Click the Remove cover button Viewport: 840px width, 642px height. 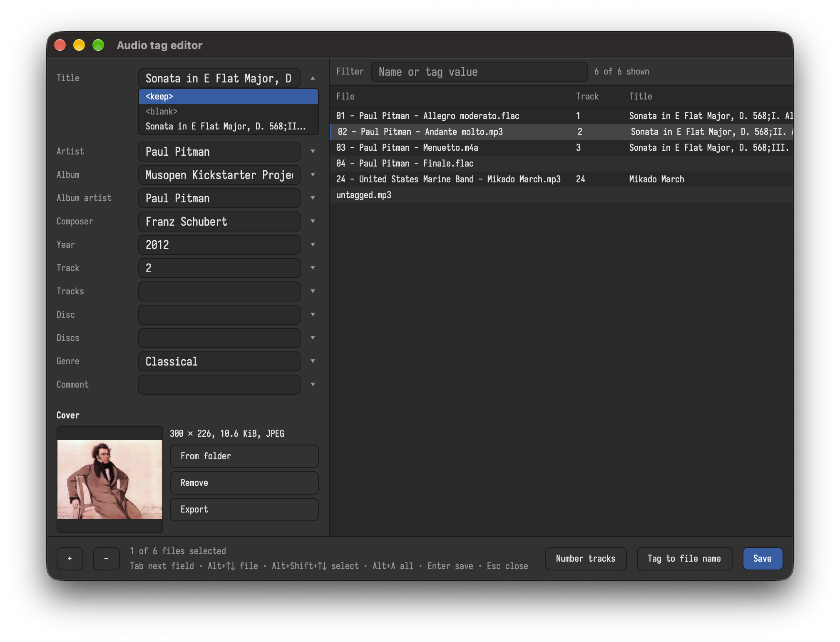coord(244,483)
